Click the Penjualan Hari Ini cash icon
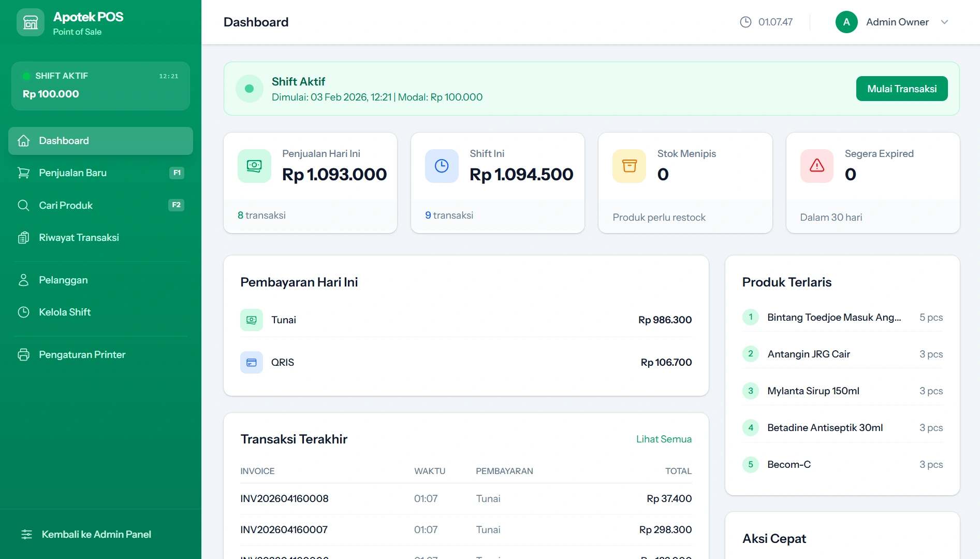 coord(254,166)
